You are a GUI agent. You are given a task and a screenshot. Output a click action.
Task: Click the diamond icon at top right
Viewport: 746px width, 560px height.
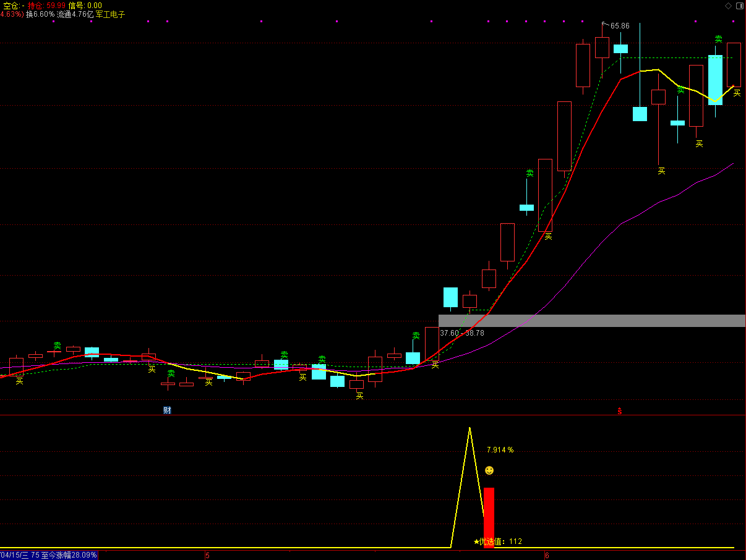point(728,5)
